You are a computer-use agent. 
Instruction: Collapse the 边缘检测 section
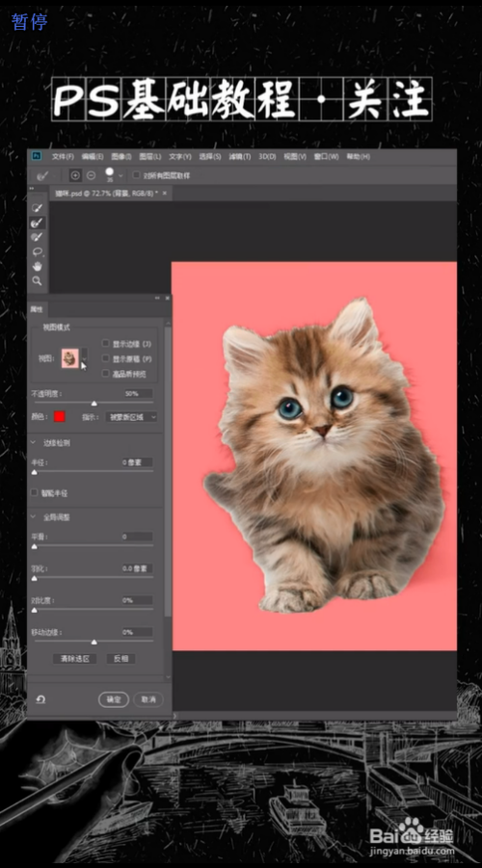(x=33, y=443)
